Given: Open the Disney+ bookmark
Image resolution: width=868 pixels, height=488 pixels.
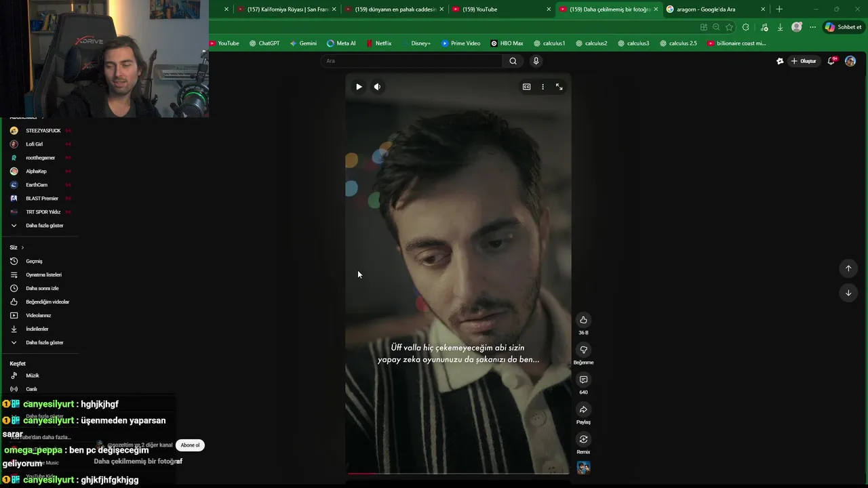Looking at the screenshot, I should pyautogui.click(x=416, y=43).
